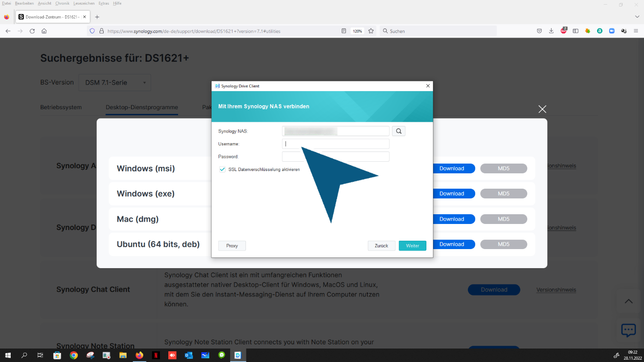Download the Synology Chat Client

494,290
